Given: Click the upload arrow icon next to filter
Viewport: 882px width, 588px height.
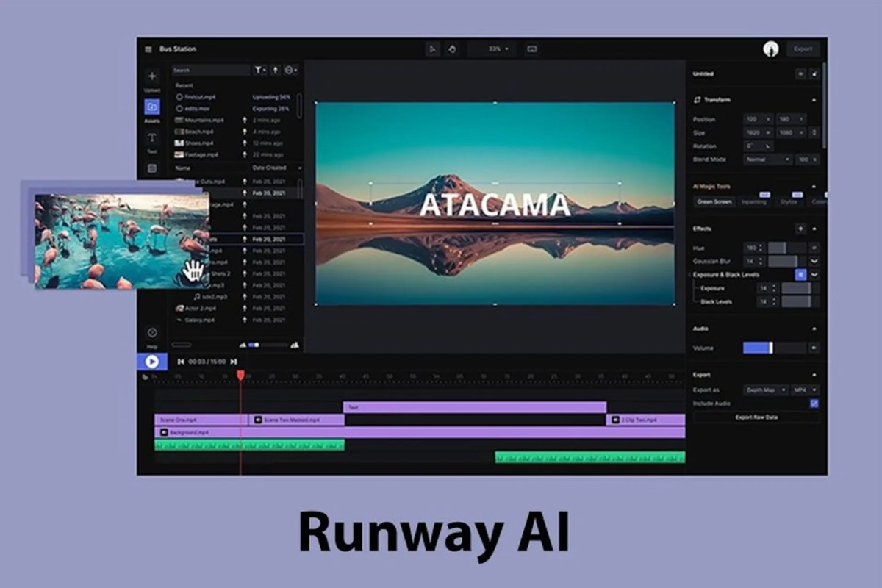Looking at the screenshot, I should (x=276, y=70).
